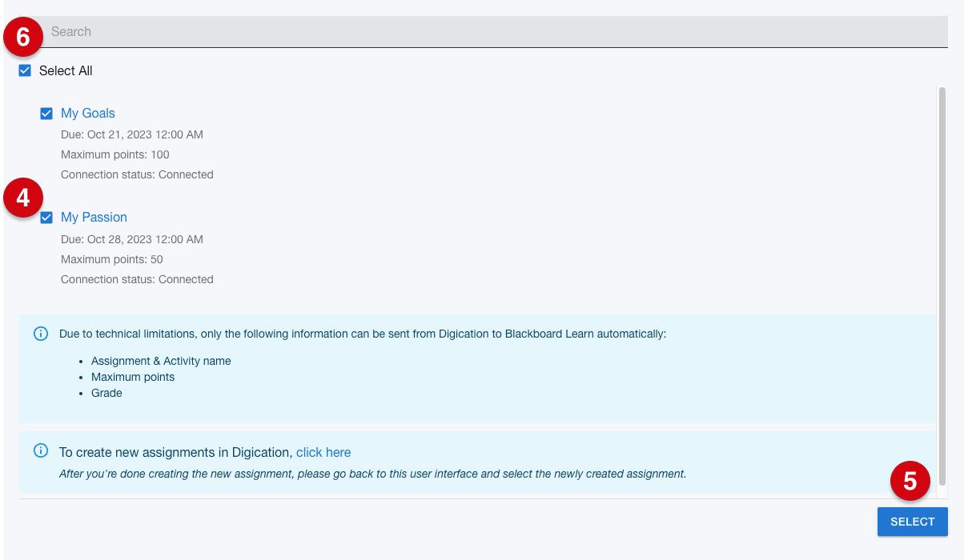Click the My Goals due date text
964x560 pixels.
pos(132,134)
